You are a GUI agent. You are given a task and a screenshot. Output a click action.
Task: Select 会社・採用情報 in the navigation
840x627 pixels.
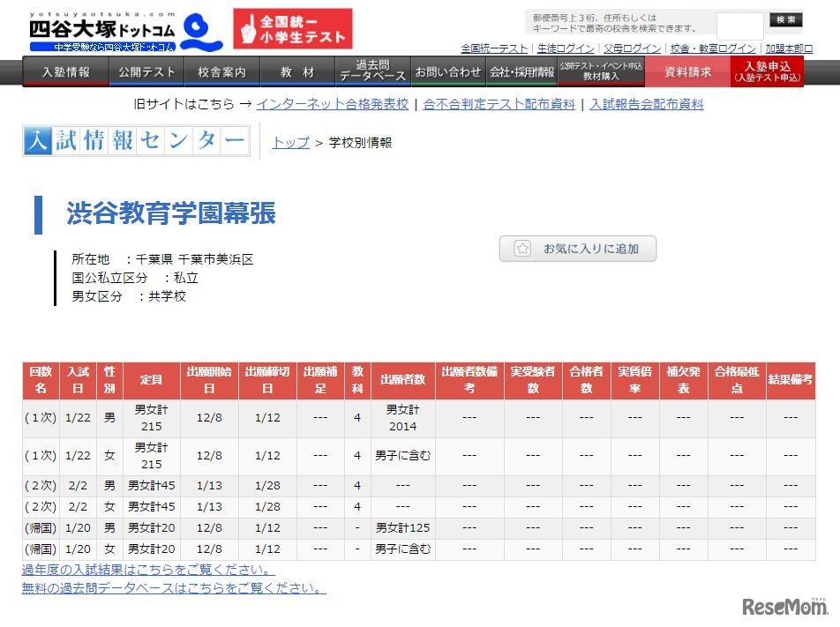[x=520, y=71]
